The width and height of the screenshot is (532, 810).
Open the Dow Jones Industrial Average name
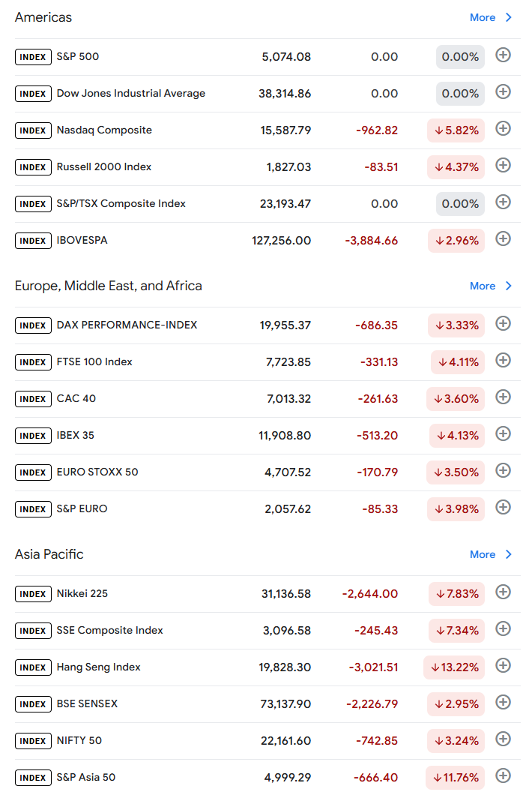tap(130, 93)
